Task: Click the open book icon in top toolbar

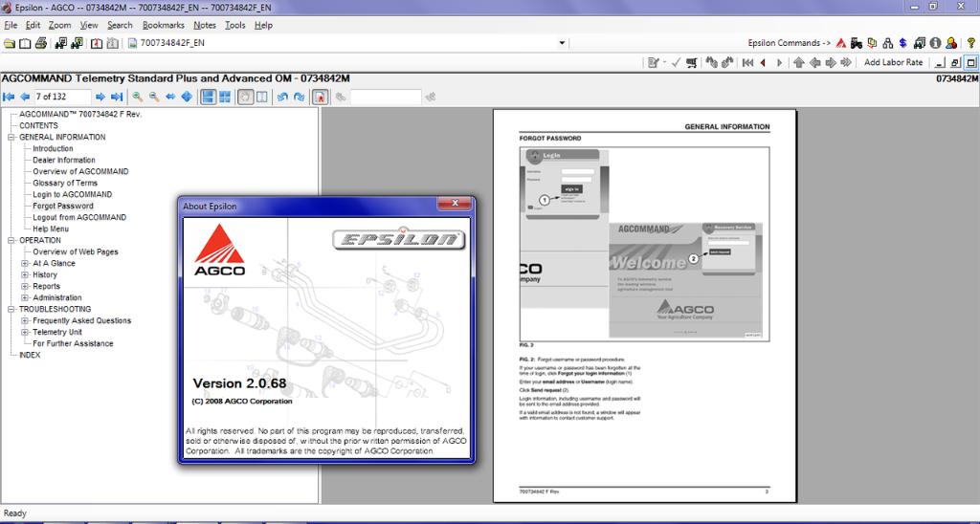Action: [x=25, y=43]
